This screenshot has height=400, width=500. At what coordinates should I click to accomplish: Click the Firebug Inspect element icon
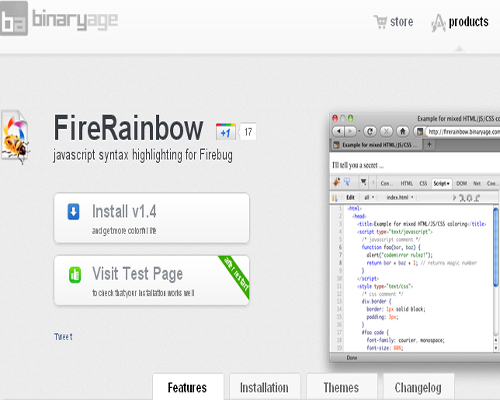[x=347, y=182]
